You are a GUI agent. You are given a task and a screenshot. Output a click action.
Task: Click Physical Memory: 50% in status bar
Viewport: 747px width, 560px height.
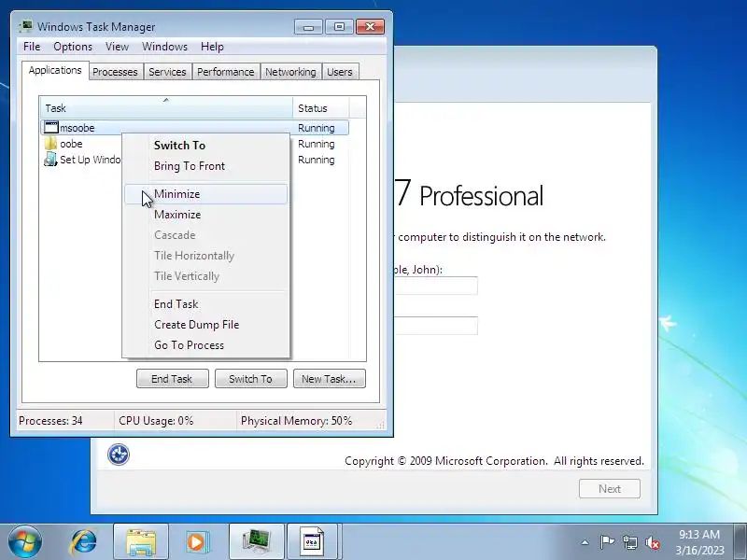point(296,421)
